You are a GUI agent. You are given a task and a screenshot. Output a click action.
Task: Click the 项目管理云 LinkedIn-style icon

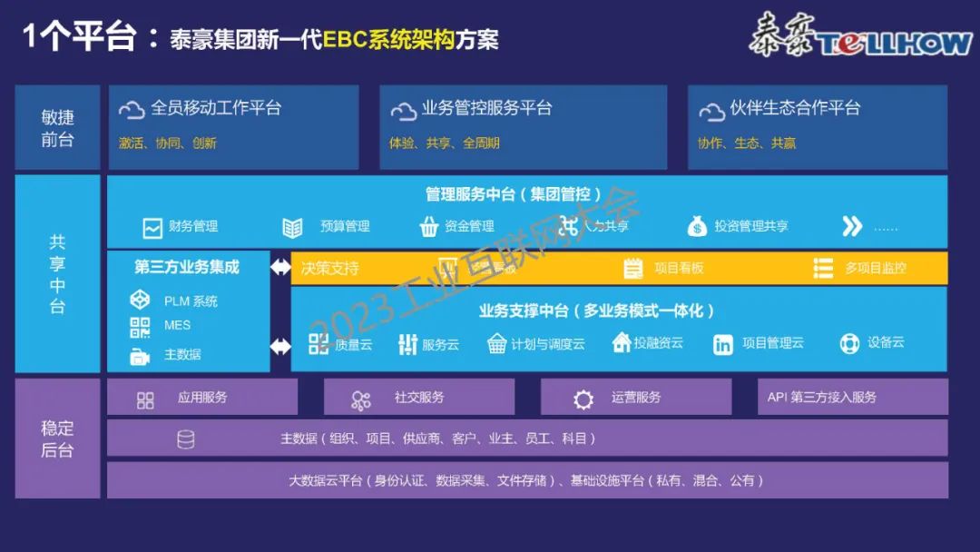(x=723, y=344)
